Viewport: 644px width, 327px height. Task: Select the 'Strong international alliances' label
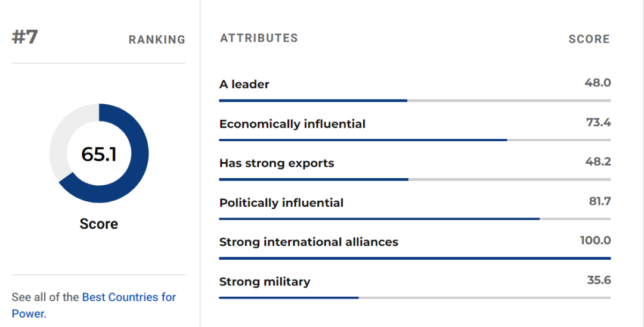[308, 242]
